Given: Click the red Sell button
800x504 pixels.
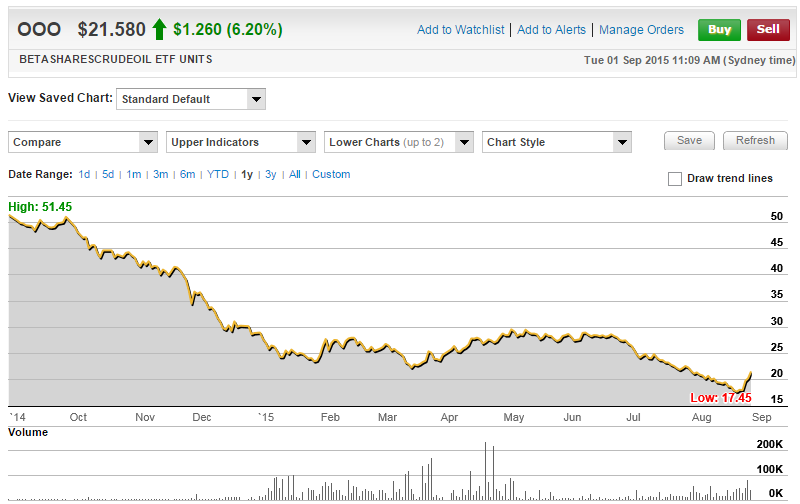Looking at the screenshot, I should coord(768,29).
